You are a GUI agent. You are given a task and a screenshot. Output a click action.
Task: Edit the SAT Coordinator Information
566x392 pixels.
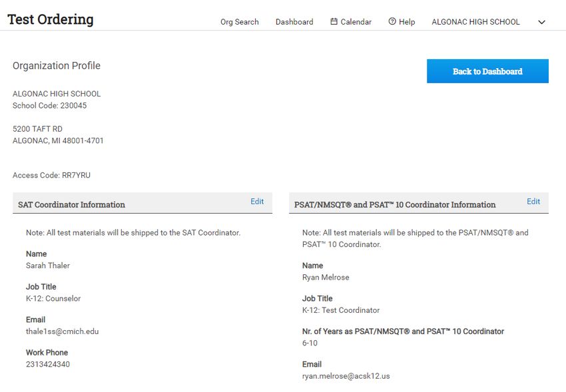point(257,202)
